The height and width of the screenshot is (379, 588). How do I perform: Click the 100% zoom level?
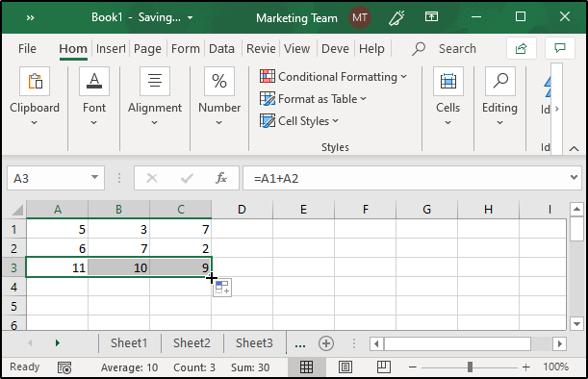pos(555,366)
